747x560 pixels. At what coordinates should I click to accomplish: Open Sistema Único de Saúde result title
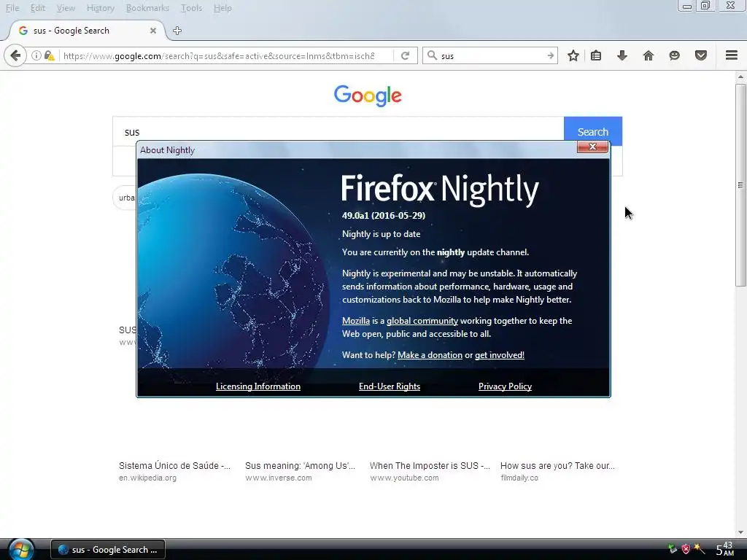[174, 466]
